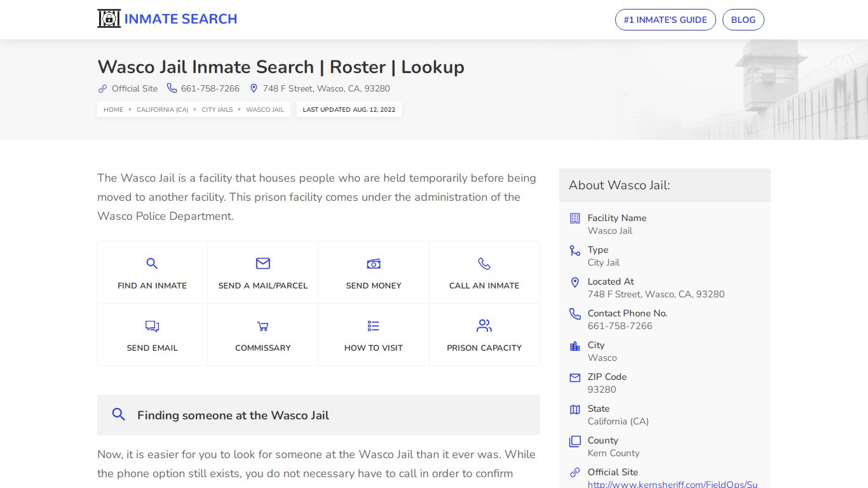Select the sidebar phone value 661-758-7266
This screenshot has width=868, height=488.
(x=620, y=326)
